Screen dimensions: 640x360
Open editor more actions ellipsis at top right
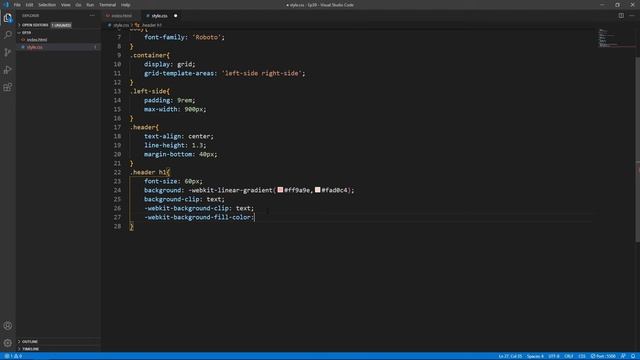632,16
